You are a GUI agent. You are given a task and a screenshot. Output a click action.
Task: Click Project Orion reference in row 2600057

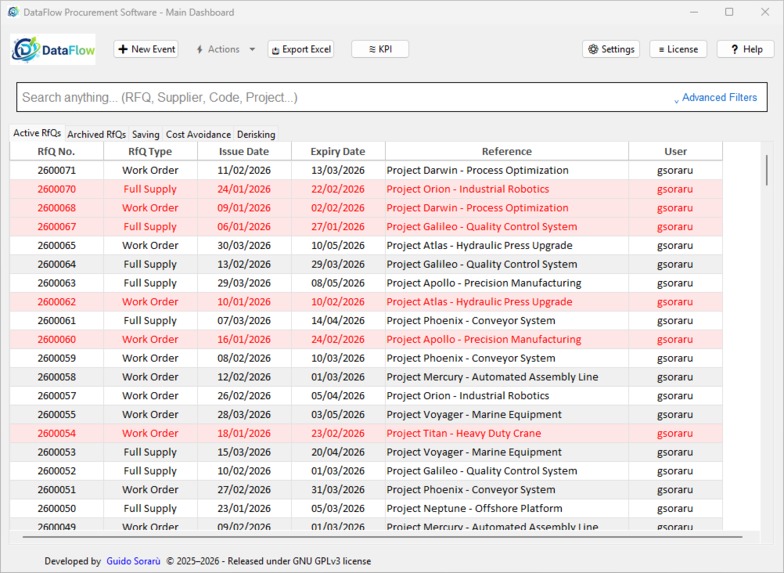pyautogui.click(x=468, y=396)
